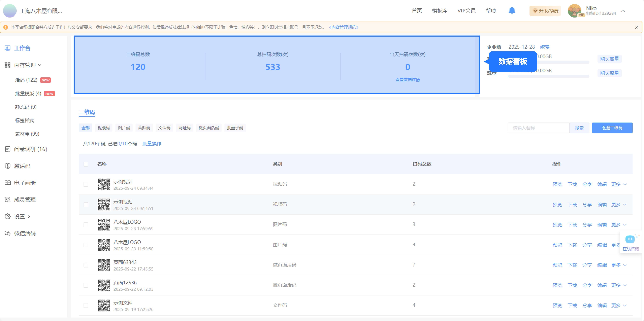644x321 pixels.
Task: Check the box for 页面12536 row
Action: (86, 285)
